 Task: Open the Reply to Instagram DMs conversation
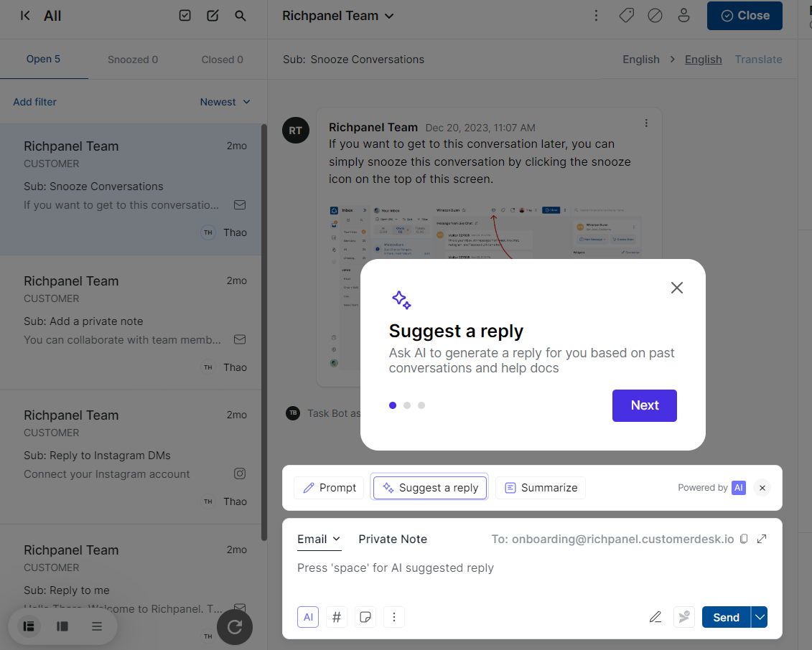pos(131,457)
